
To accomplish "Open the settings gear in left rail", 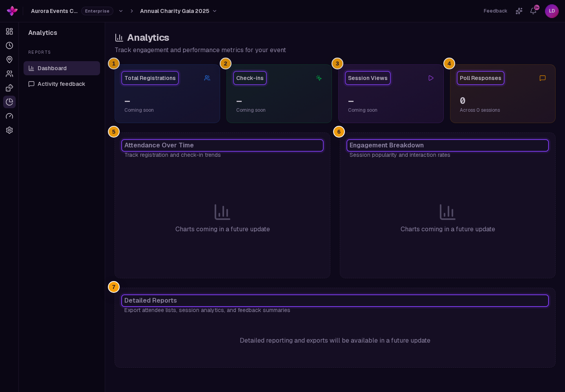I will coord(9,130).
